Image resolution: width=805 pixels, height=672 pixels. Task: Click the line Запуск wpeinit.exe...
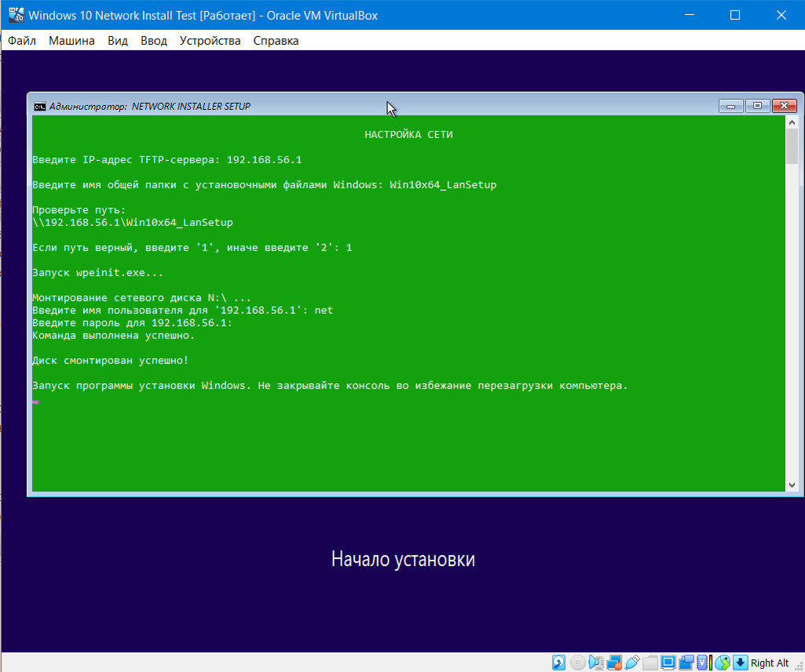click(97, 272)
